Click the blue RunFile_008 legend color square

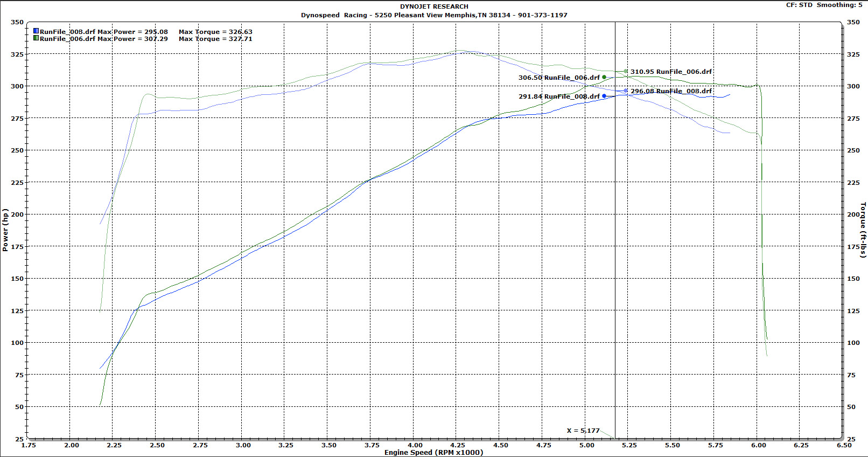pyautogui.click(x=36, y=32)
